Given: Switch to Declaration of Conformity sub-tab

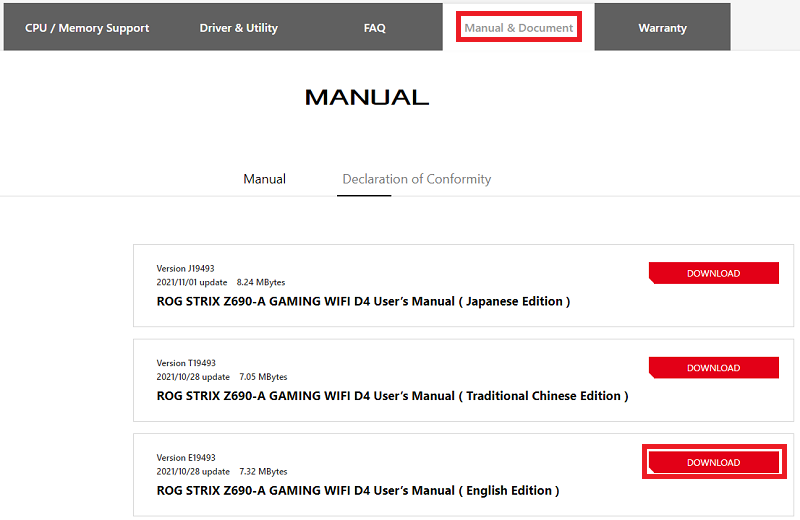Looking at the screenshot, I should (x=416, y=179).
